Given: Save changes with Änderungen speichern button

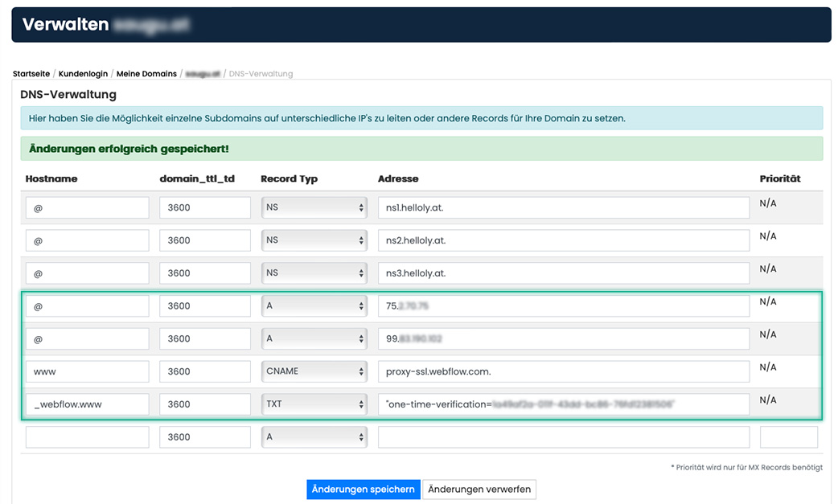Looking at the screenshot, I should coord(364,489).
